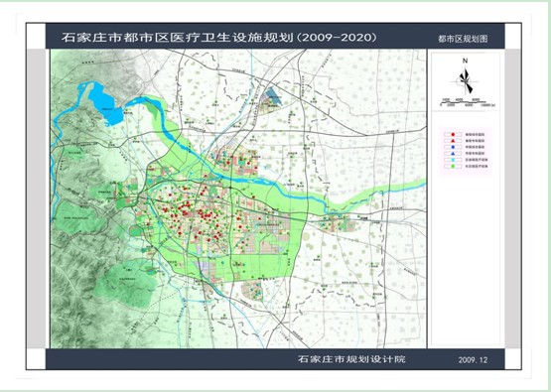This screenshot has width=551, height=392.
Task: Click the north arrow compass symbol
Action: [466, 81]
